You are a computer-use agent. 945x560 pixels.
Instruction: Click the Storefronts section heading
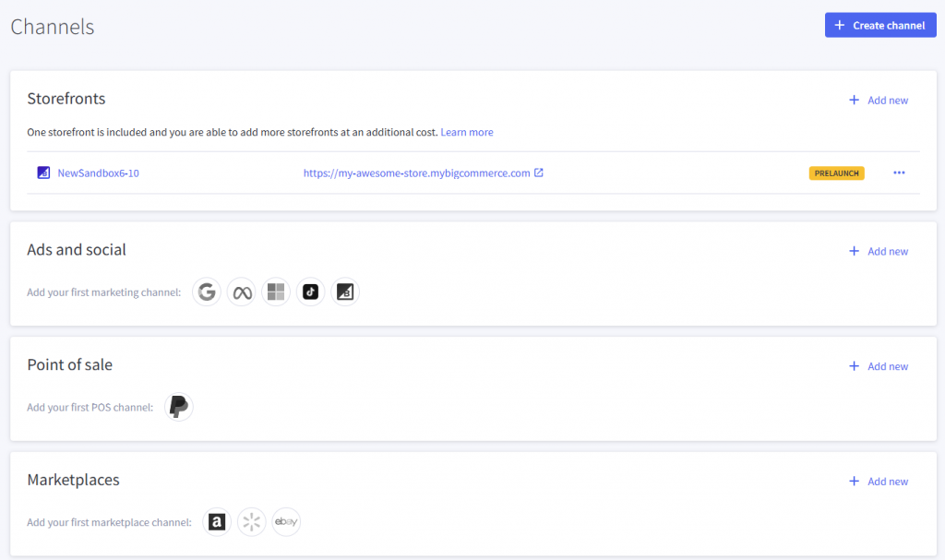tap(66, 99)
